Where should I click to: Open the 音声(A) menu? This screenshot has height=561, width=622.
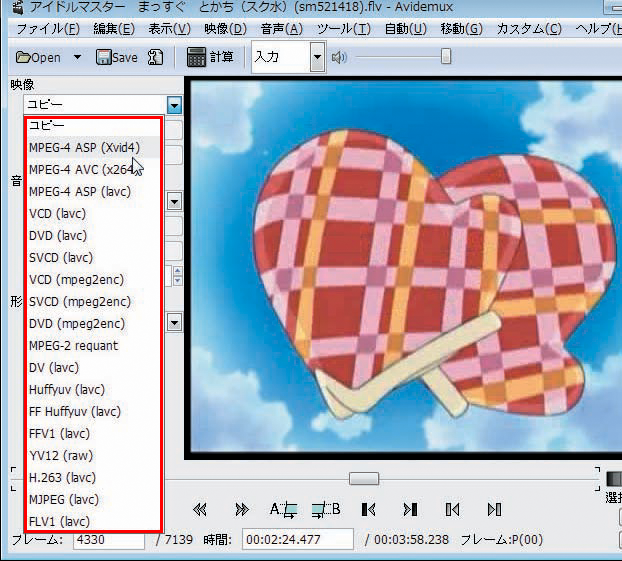click(282, 29)
